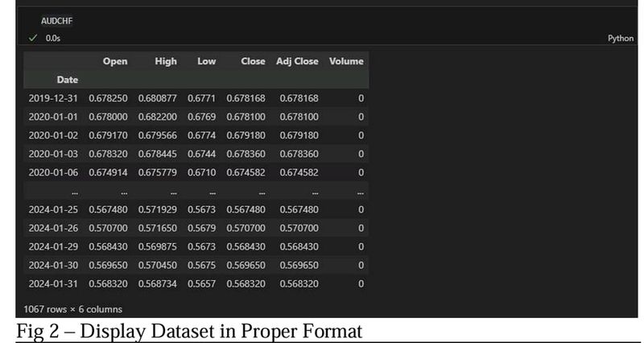Image resolution: width=644 pixels, height=343 pixels.
Task: Click the Open column header
Action: 115,61
